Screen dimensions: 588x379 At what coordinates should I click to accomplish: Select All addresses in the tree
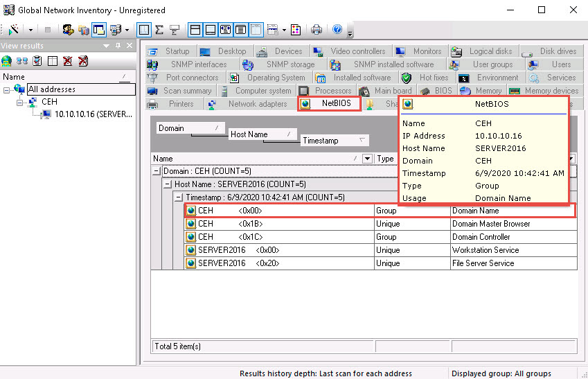click(x=81, y=89)
